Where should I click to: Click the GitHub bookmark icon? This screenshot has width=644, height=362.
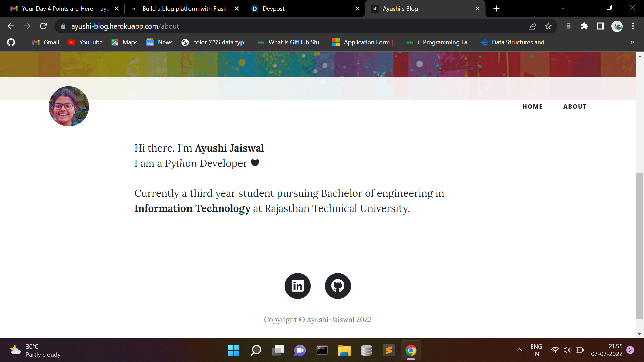tap(11, 42)
